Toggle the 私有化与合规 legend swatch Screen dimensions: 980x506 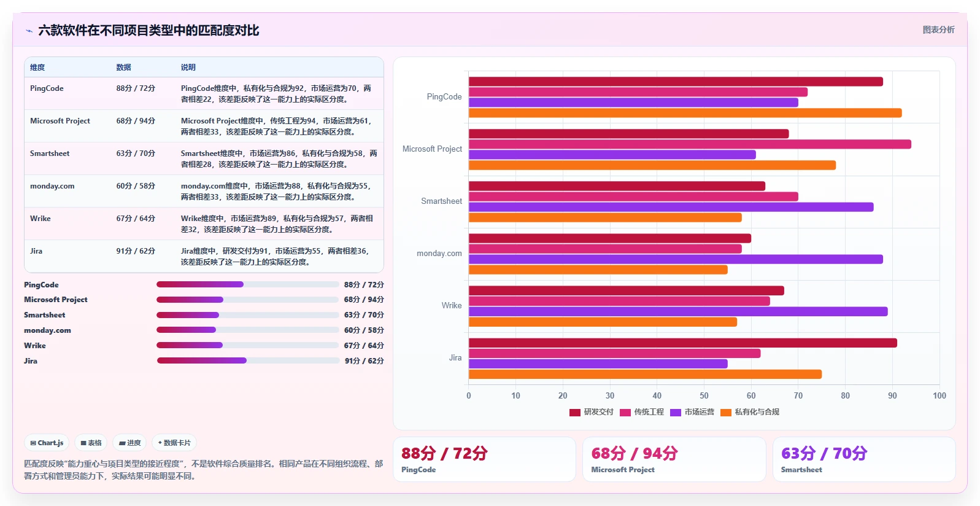click(726, 412)
